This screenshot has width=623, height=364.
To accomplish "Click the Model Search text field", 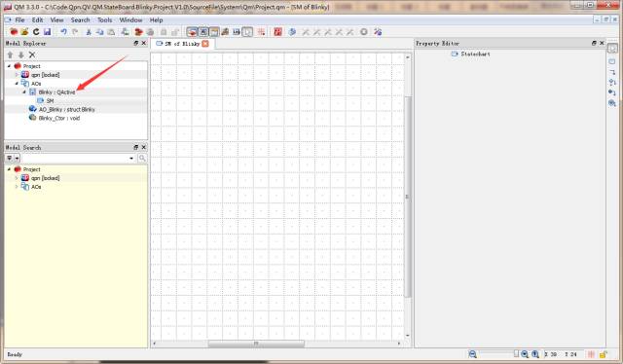I will pyautogui.click(x=78, y=159).
